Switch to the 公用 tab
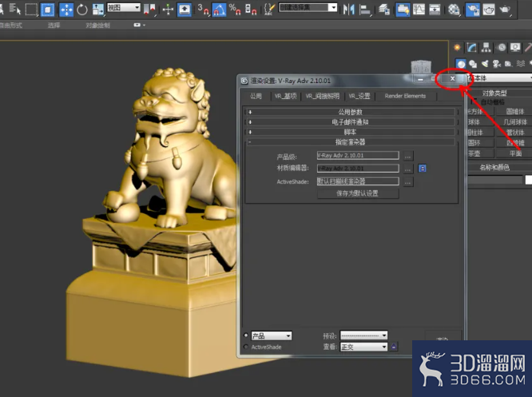 [x=256, y=96]
